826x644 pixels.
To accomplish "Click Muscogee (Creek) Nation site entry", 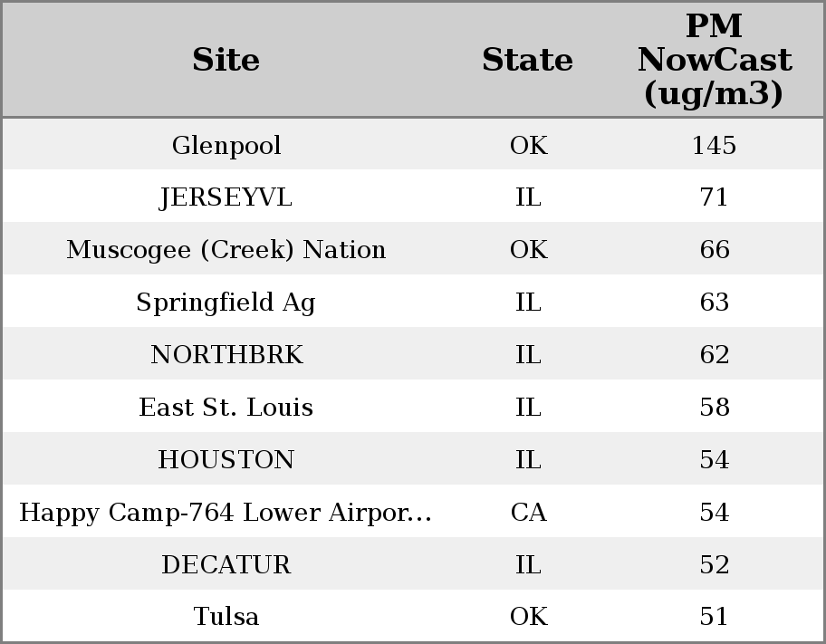I will point(226,250).
